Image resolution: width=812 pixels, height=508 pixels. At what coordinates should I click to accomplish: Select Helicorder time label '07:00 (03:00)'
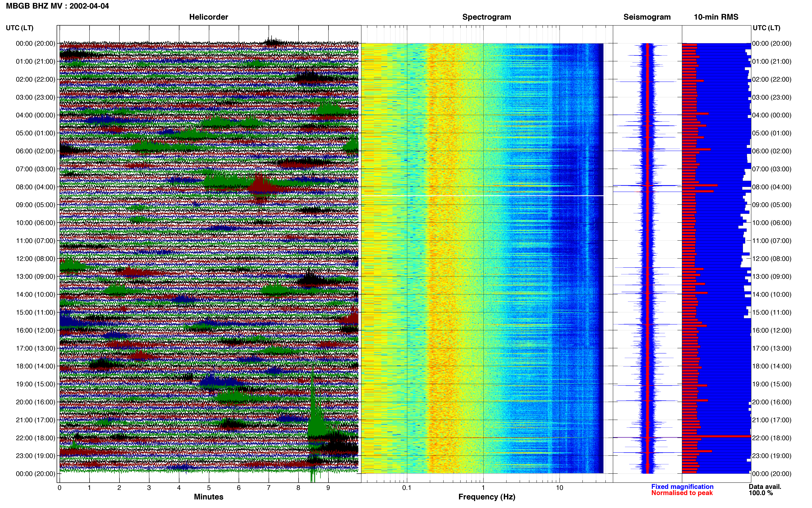[x=36, y=169]
